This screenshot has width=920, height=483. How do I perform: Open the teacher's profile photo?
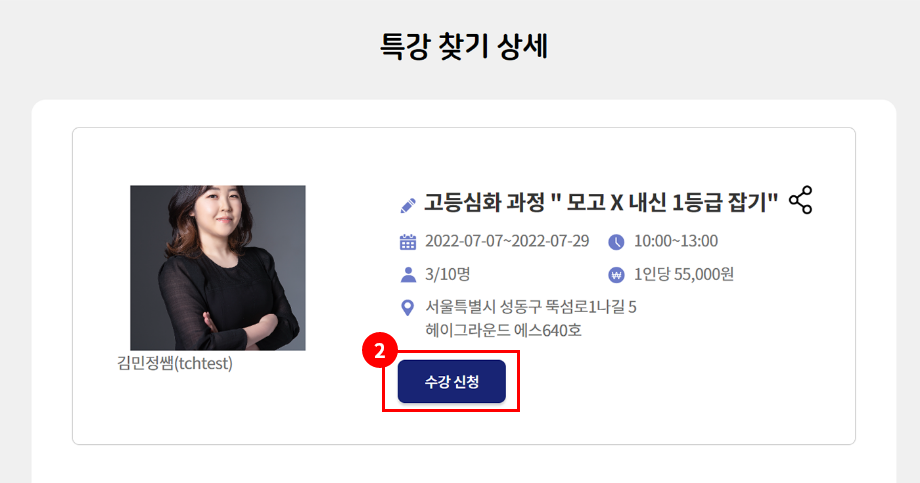pos(218,268)
